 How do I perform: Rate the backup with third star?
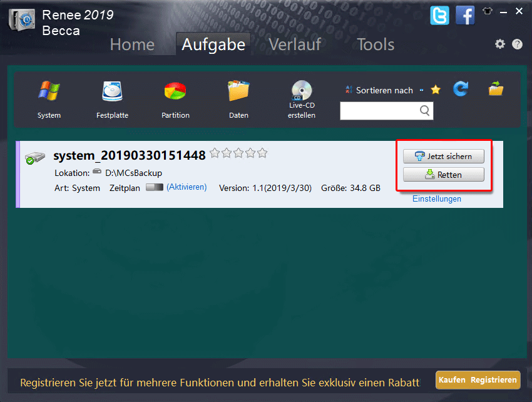pos(238,153)
